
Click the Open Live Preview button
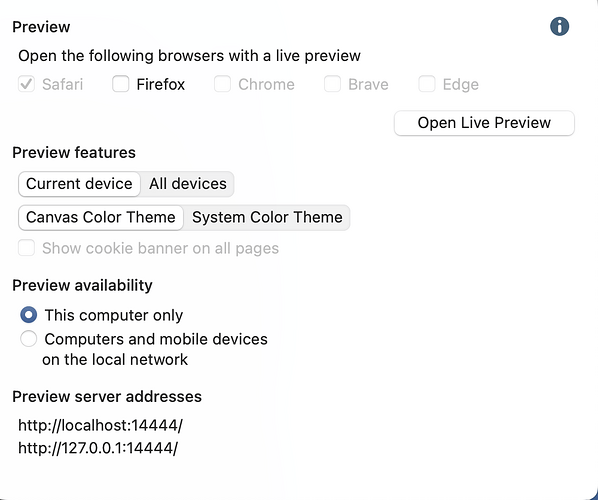pos(484,123)
